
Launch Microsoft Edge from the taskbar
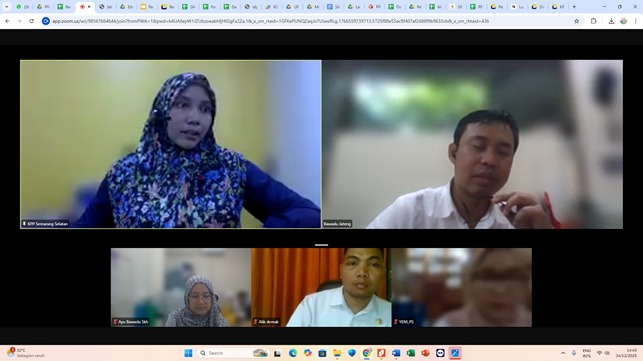tap(292, 353)
